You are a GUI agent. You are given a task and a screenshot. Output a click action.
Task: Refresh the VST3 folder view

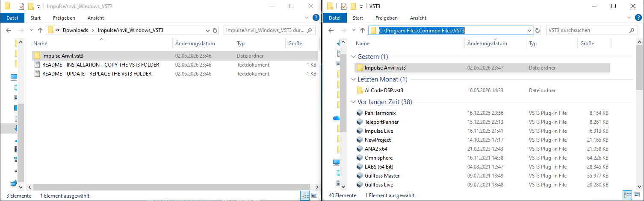538,30
